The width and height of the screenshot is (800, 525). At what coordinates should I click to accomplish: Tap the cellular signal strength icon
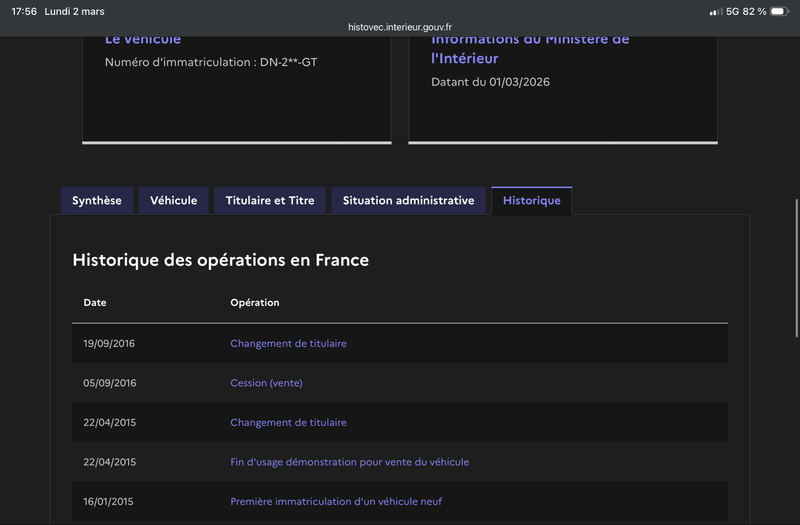tap(715, 11)
